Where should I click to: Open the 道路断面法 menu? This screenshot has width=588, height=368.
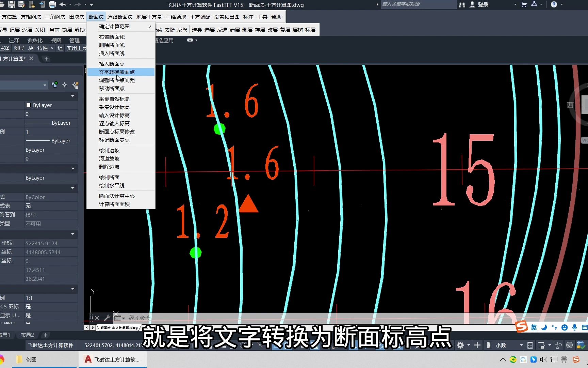(x=120, y=16)
